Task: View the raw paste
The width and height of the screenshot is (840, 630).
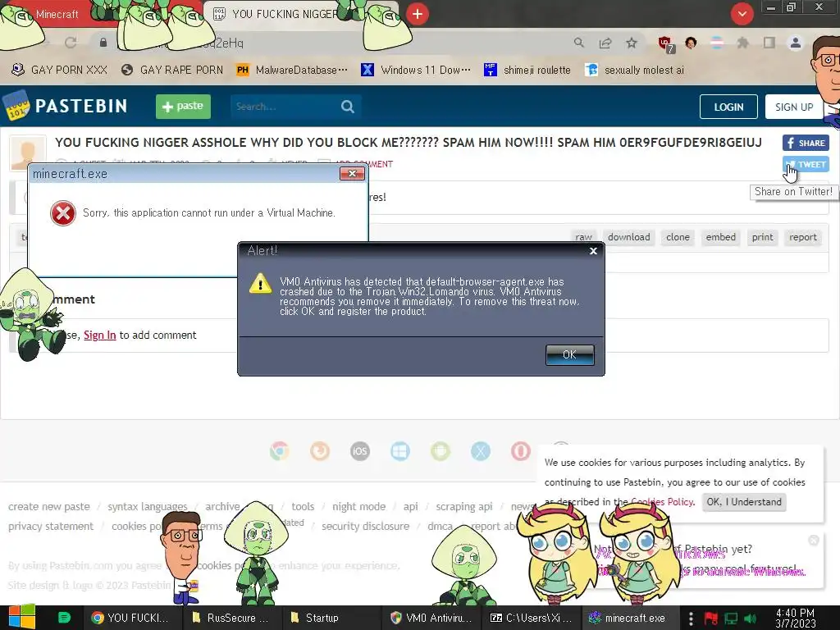Action: [x=583, y=237]
